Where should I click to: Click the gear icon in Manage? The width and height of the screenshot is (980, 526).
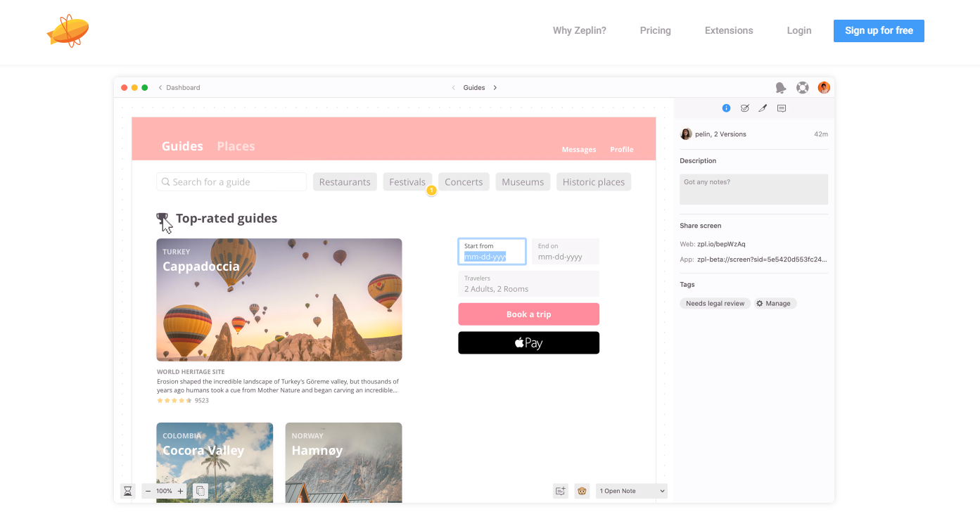coord(760,304)
